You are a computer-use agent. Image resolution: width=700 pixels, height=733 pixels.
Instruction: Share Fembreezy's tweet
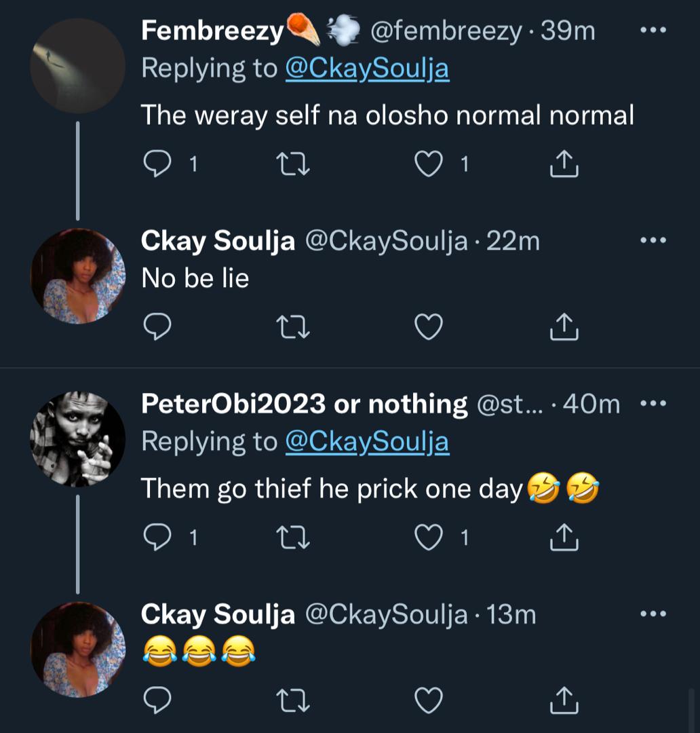(x=564, y=164)
